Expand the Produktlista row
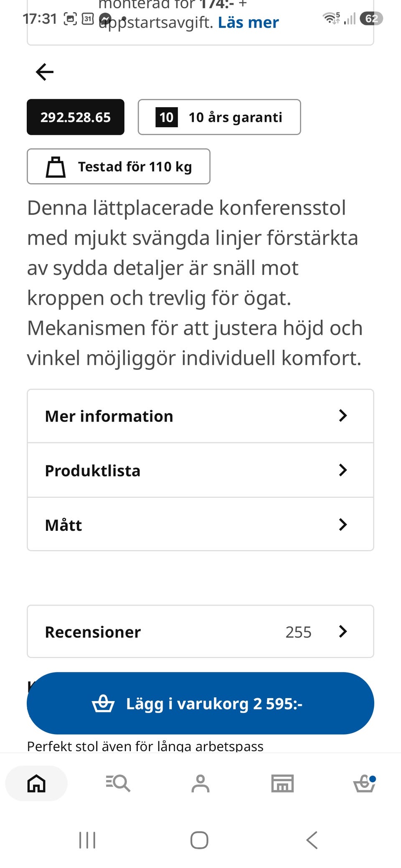 pos(200,470)
